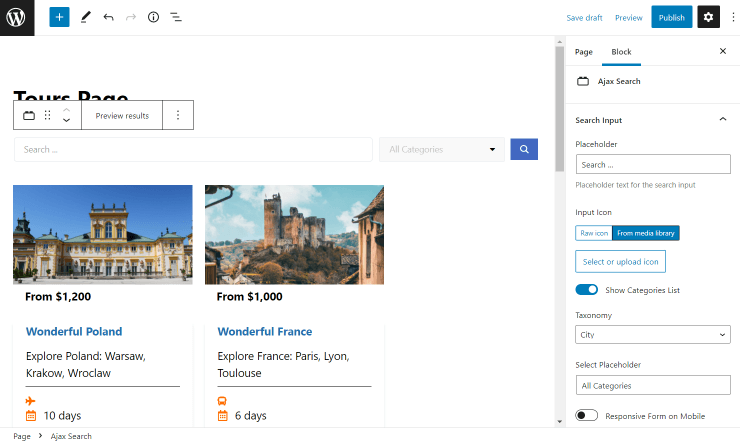Click Save draft
Screen dimensions: 740x441
584,17
